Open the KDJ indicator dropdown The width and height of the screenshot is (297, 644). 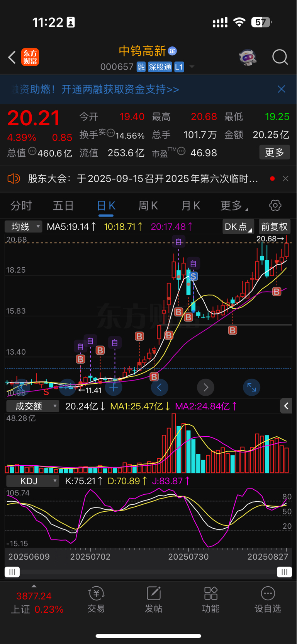(32, 481)
